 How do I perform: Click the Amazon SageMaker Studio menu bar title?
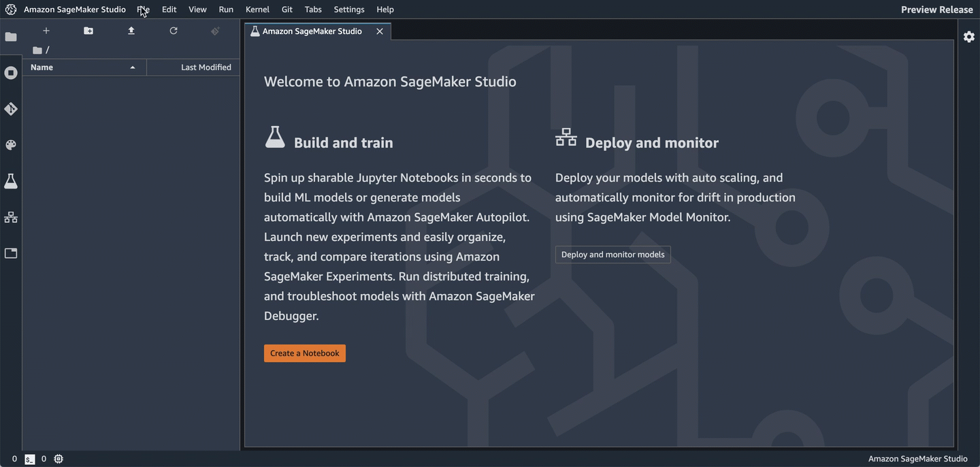click(x=75, y=10)
